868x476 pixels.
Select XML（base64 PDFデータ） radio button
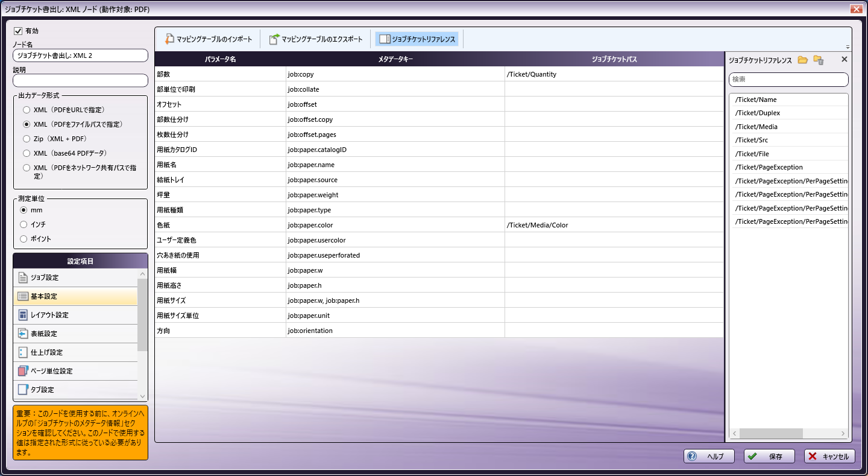(x=26, y=153)
